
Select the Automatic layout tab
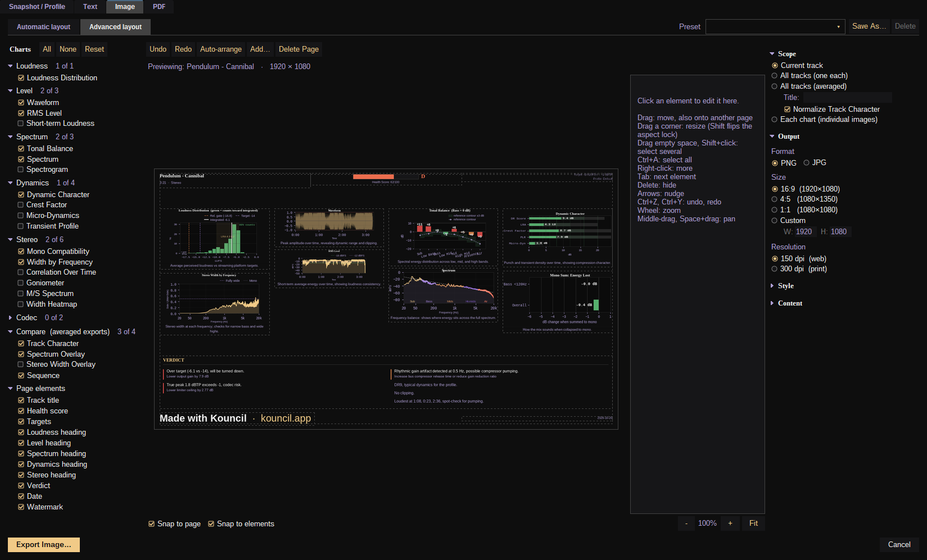click(44, 27)
